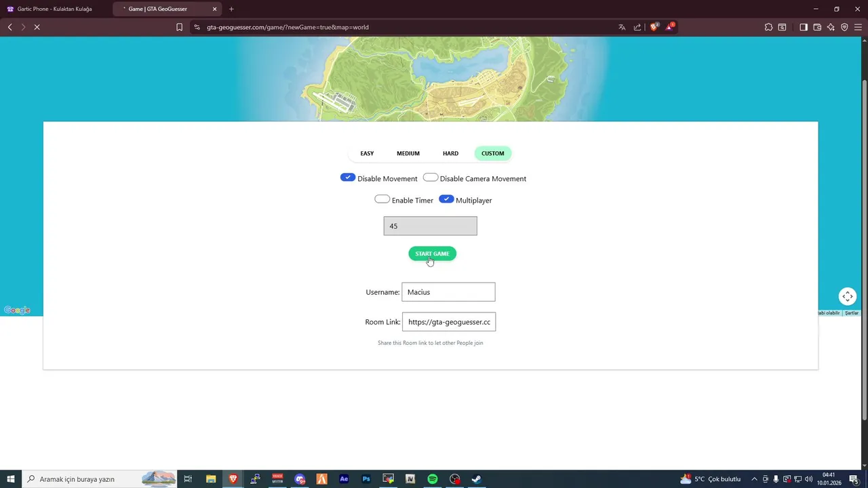Open Task View on the taskbar
The height and width of the screenshot is (488, 868).
(188, 479)
